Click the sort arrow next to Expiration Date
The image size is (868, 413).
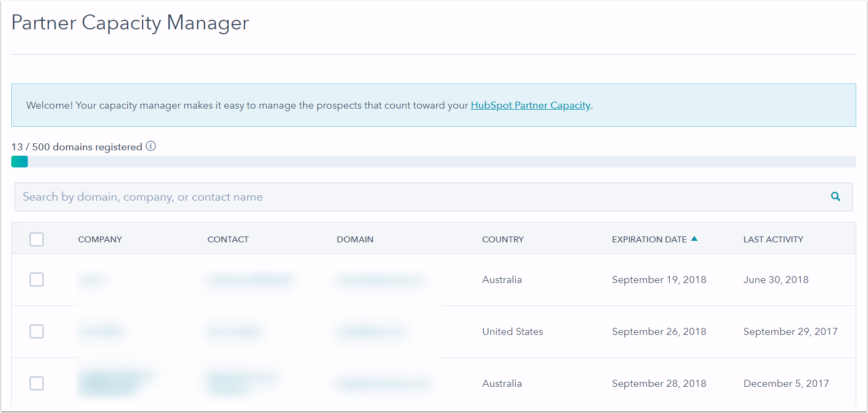[694, 239]
